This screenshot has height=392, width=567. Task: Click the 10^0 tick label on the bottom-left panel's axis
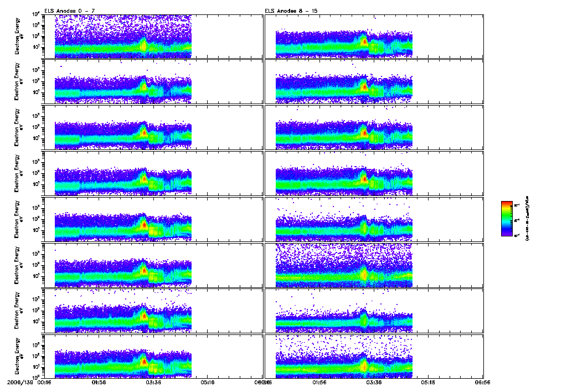36,377
